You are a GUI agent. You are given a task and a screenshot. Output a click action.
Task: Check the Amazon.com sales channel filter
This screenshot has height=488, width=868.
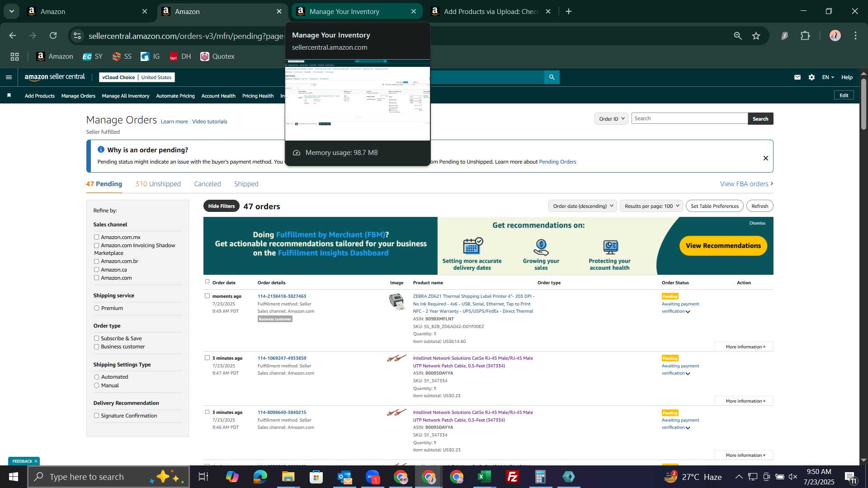point(96,278)
